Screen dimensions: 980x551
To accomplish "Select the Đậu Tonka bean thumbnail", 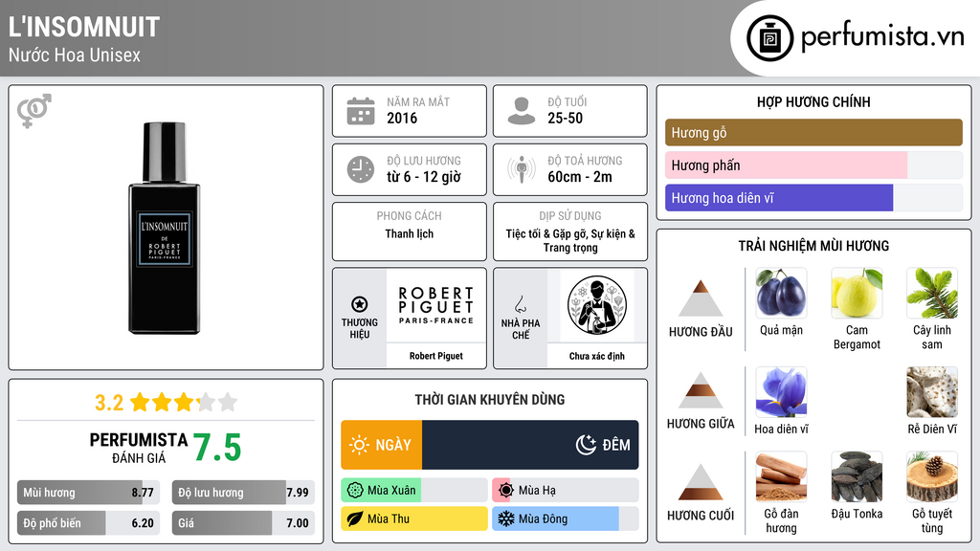I will point(857,476).
